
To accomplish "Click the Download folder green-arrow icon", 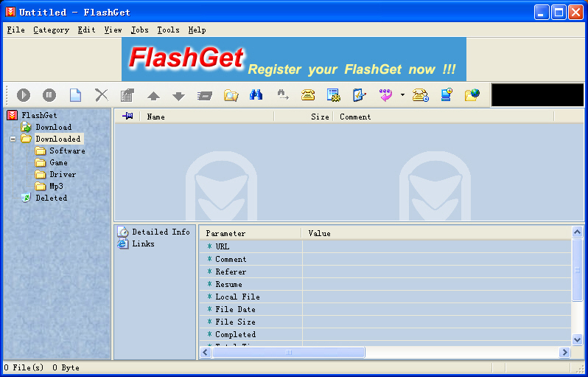I will [26, 127].
